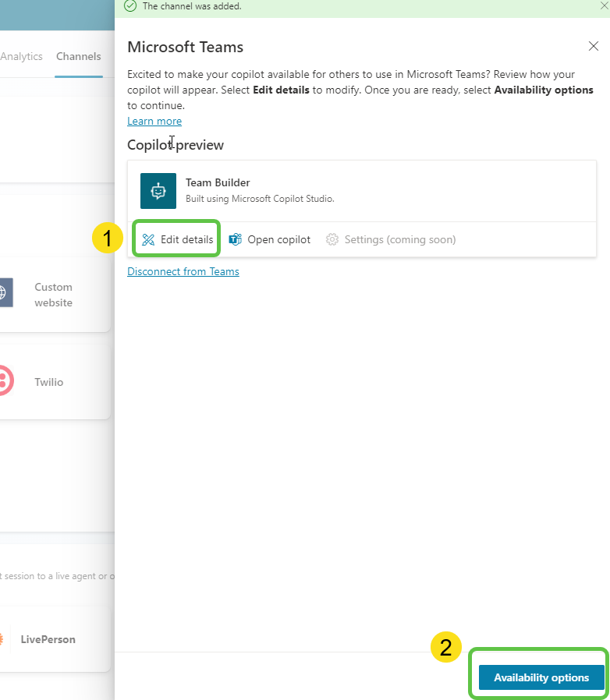Close the Microsoft Teams panel
The image size is (610, 700).
(x=594, y=46)
